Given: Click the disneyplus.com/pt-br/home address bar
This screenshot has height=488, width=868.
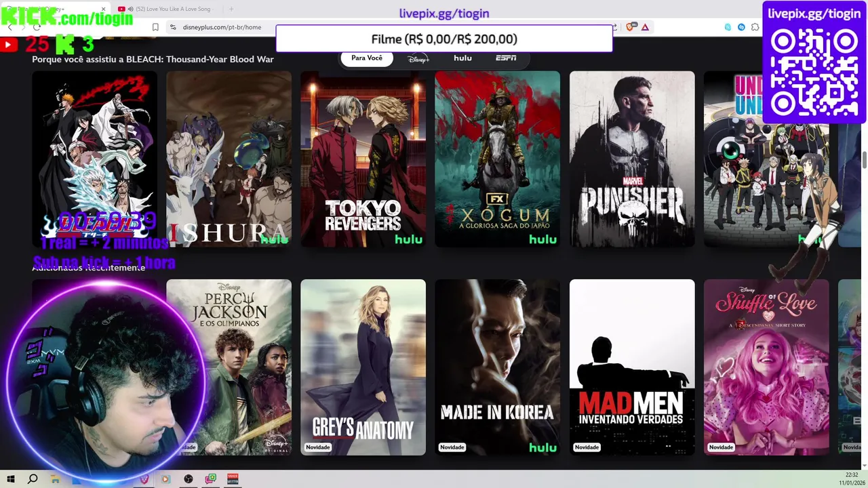Looking at the screenshot, I should [222, 27].
